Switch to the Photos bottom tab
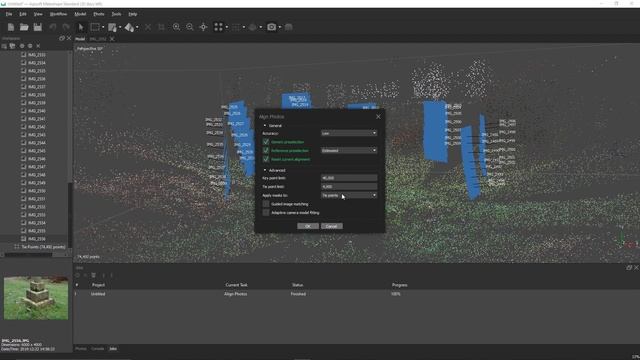Image resolution: width=640 pixels, height=360 pixels. [x=81, y=349]
